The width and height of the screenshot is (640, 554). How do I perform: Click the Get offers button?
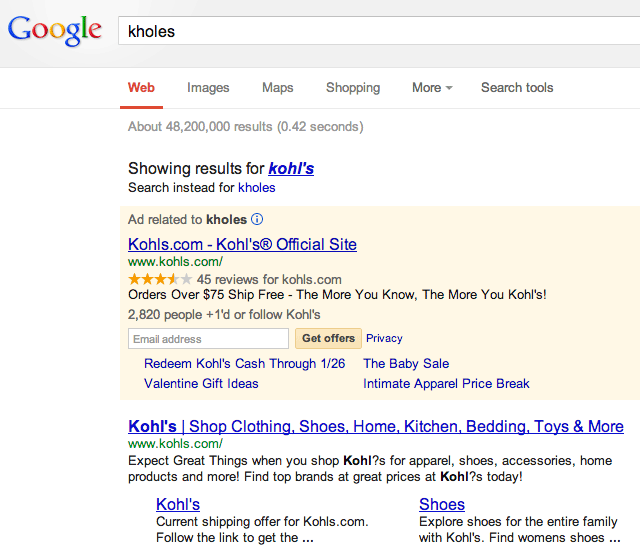click(x=328, y=338)
